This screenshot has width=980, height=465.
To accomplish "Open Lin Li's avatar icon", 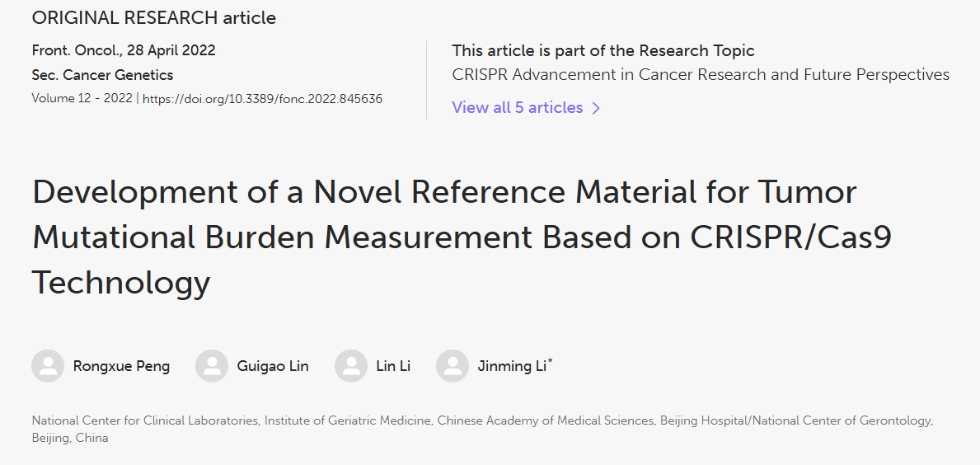I will (351, 366).
